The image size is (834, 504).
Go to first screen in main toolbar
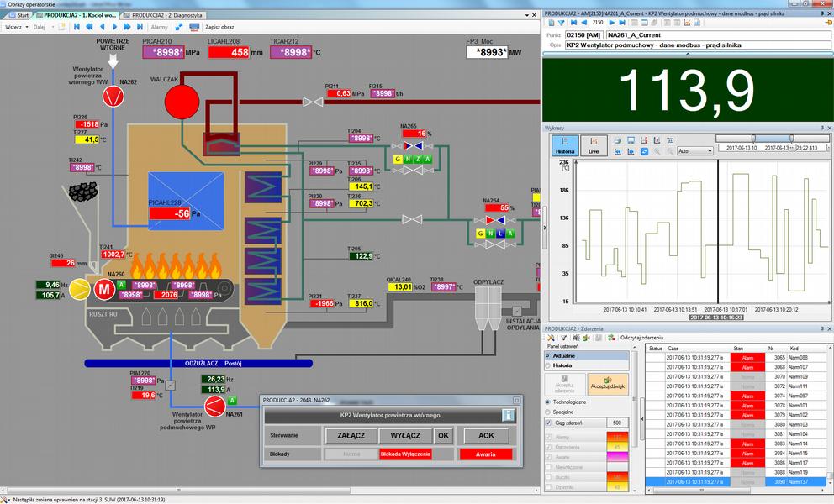(77, 27)
